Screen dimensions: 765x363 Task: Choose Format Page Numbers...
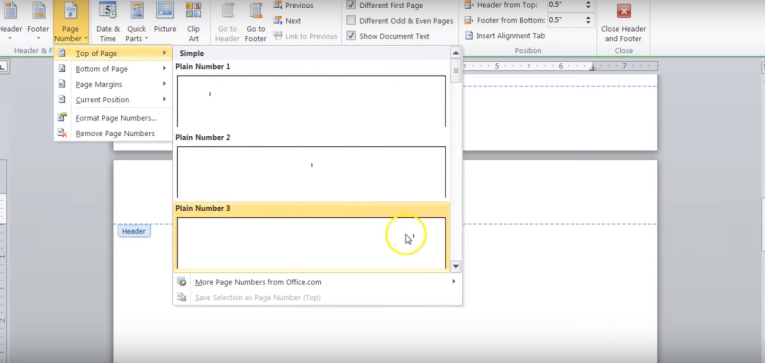coord(113,118)
